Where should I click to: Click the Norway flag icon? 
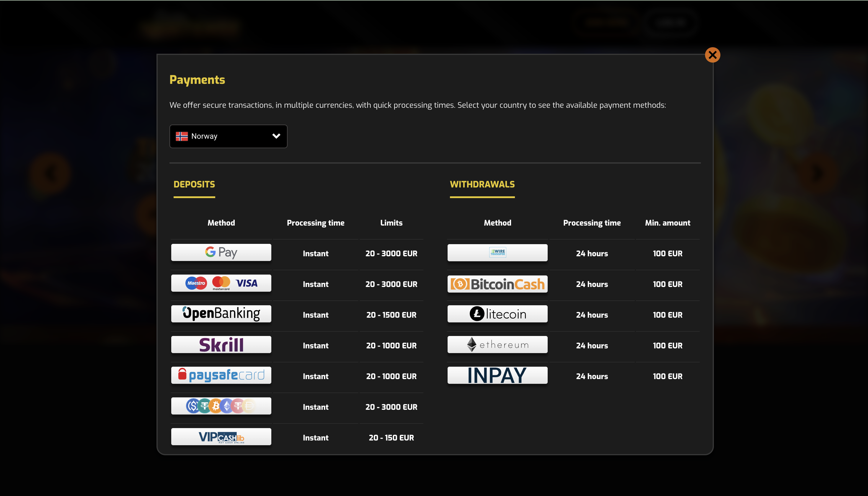182,136
